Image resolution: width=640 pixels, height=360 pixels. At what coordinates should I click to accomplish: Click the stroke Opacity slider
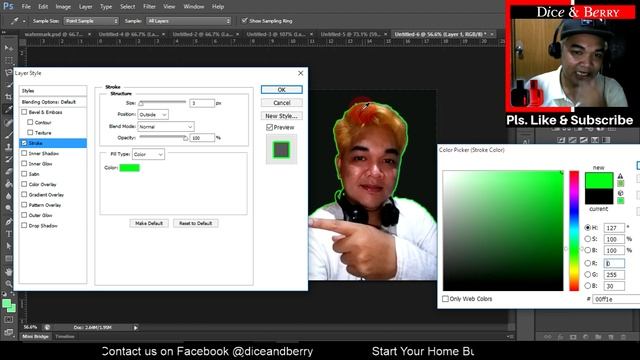pyautogui.click(x=163, y=138)
